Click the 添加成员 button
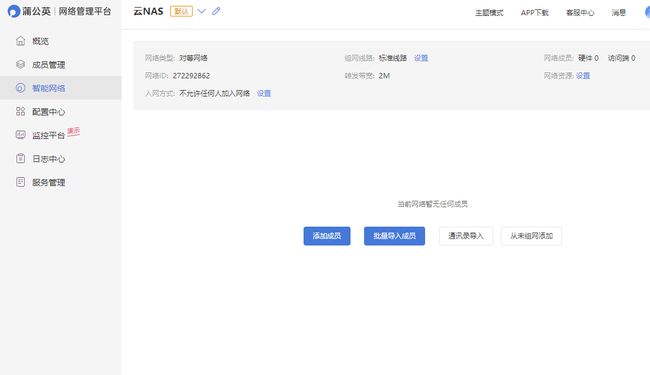This screenshot has width=650, height=375. click(327, 236)
